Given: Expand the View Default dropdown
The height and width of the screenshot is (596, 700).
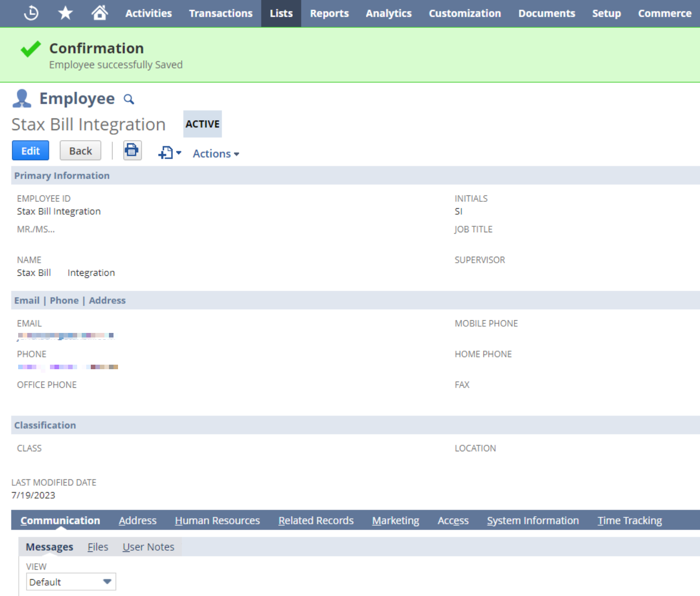Looking at the screenshot, I should [71, 582].
